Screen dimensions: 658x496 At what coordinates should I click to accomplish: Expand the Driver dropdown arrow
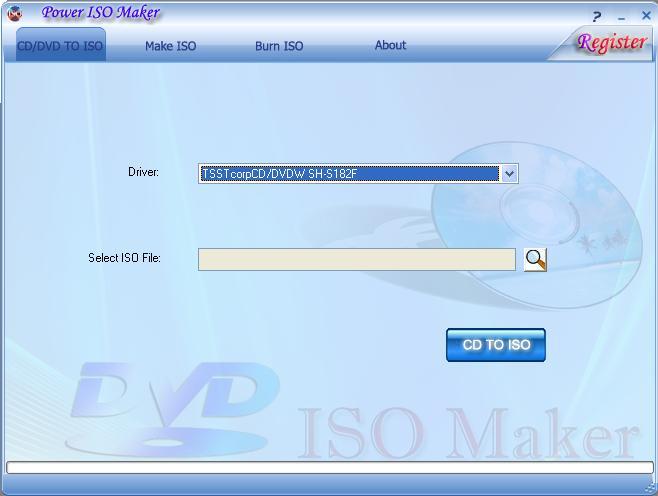(x=509, y=173)
